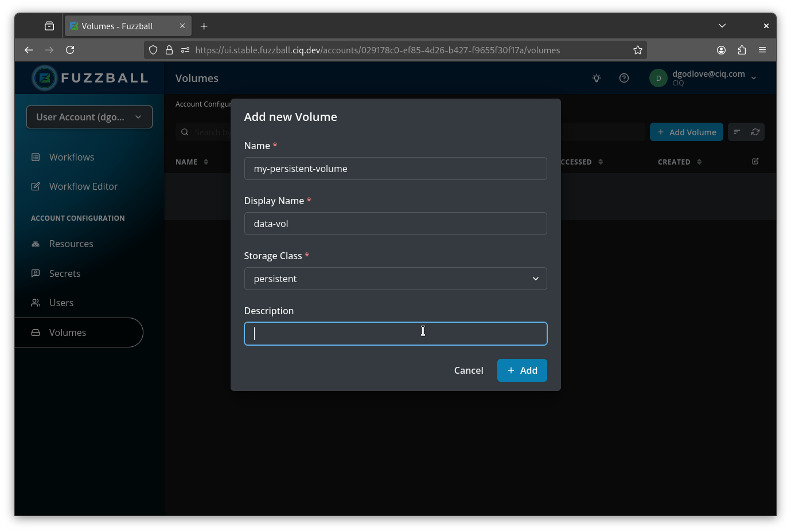
Task: Close the browser window
Action: (766, 26)
